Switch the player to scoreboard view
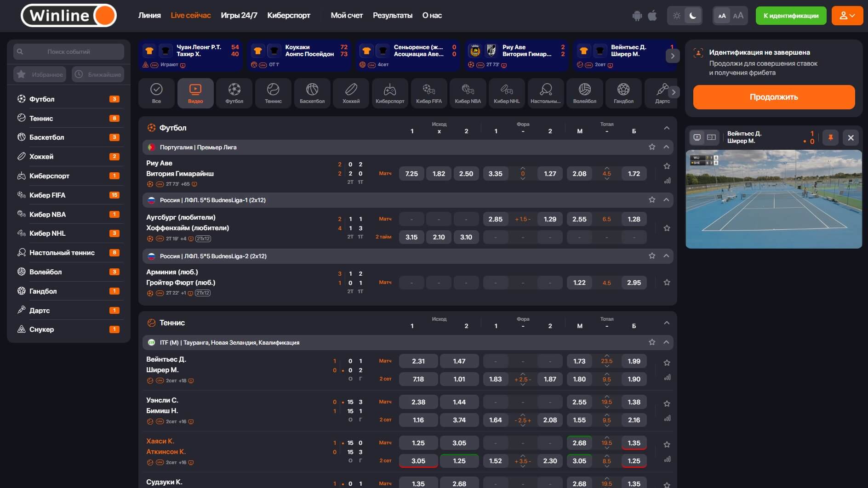This screenshot has height=488, width=868. tap(711, 137)
